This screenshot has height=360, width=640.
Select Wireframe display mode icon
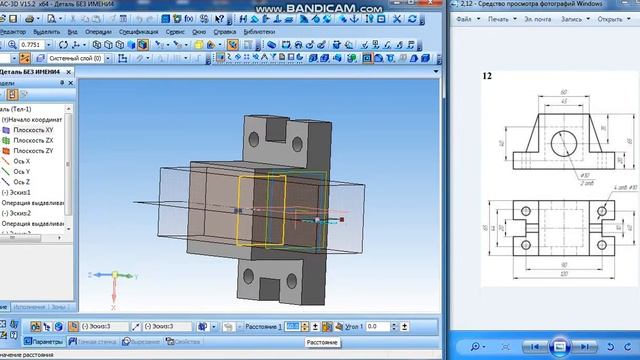point(97,44)
